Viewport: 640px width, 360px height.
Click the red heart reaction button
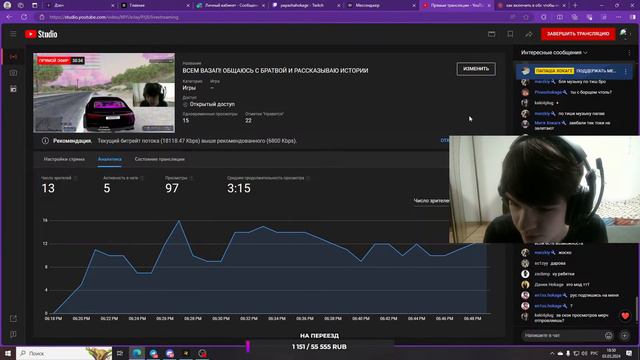point(625,316)
